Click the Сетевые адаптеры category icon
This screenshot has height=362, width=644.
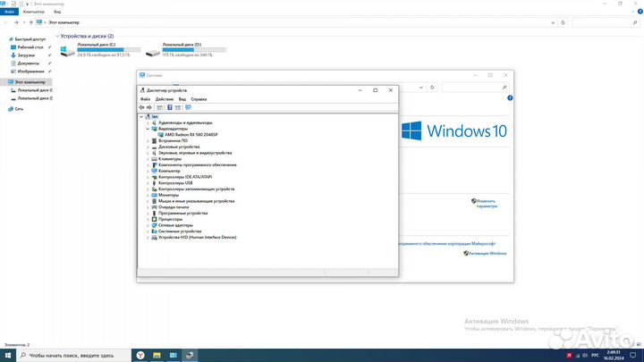(155, 225)
